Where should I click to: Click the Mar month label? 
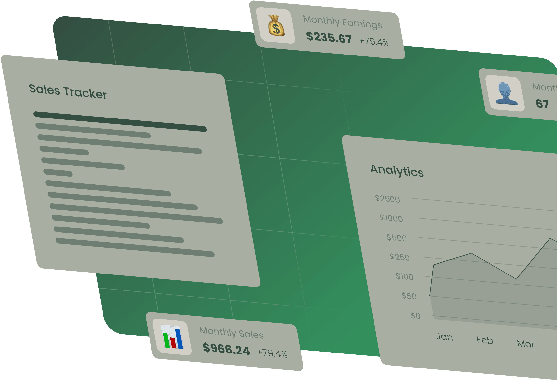point(525,344)
